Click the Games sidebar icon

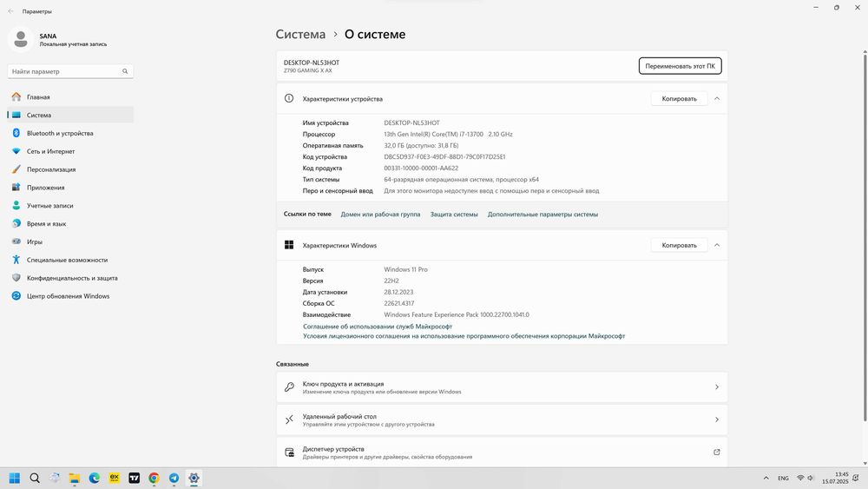point(16,241)
